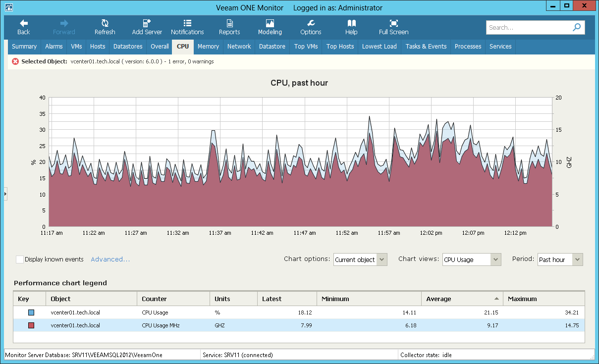This screenshot has height=364, width=599.
Task: Sort by the Average column header
Action: click(462, 299)
